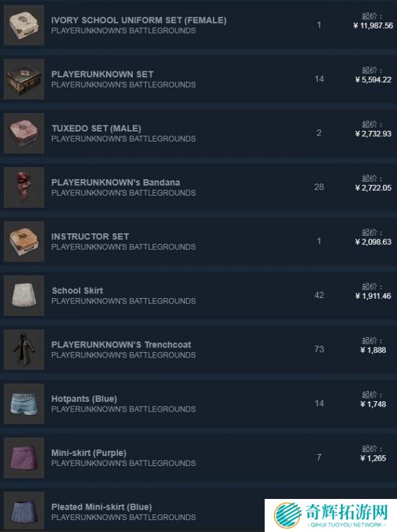The height and width of the screenshot is (532, 397).
Task: Click the Instructor Set orange crate icon
Action: pyautogui.click(x=24, y=242)
